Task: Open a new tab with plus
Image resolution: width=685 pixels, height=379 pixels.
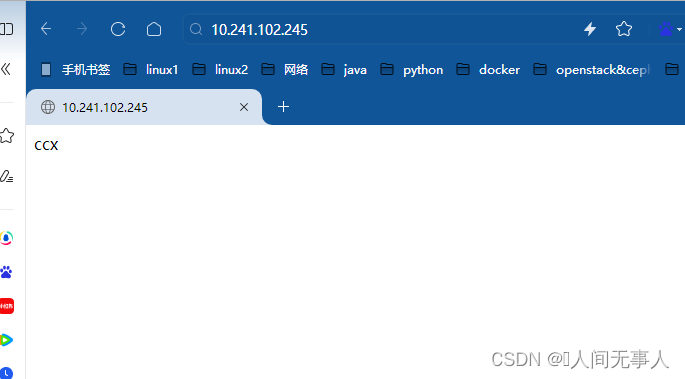Action: point(284,107)
